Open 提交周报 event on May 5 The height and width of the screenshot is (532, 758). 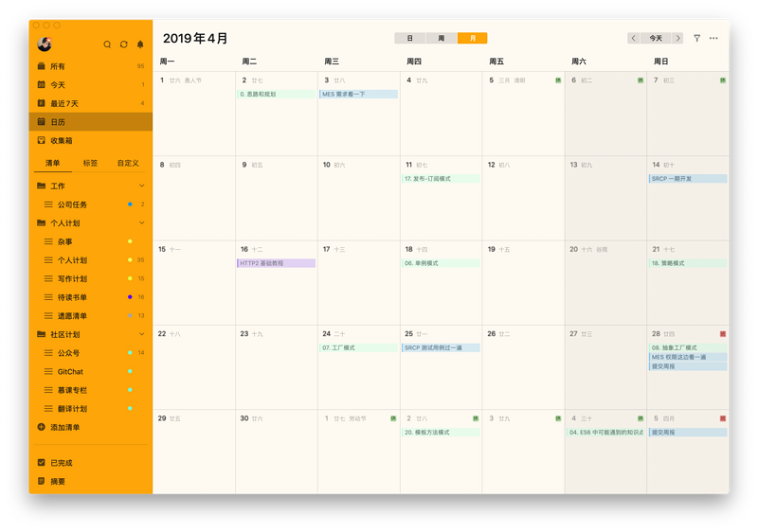click(688, 432)
